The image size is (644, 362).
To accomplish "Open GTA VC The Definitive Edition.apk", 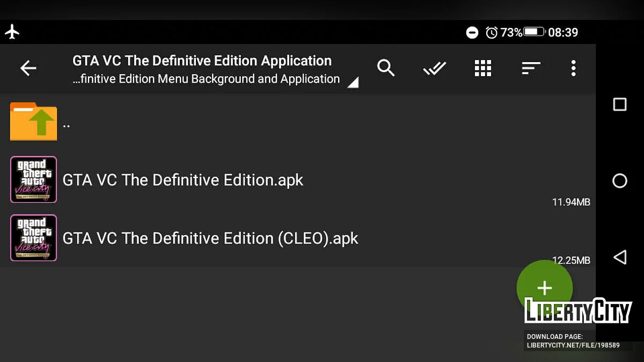I will coord(183,180).
